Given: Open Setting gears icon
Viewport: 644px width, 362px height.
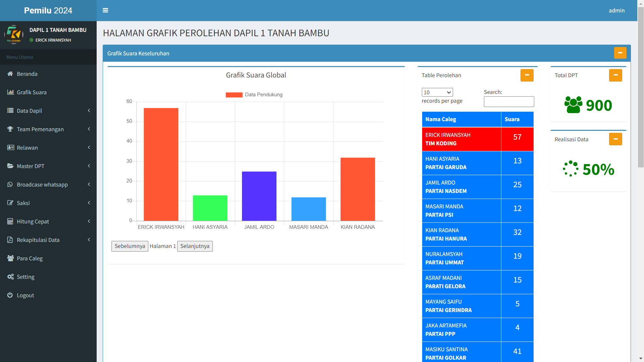Looking at the screenshot, I should pyautogui.click(x=10, y=277).
